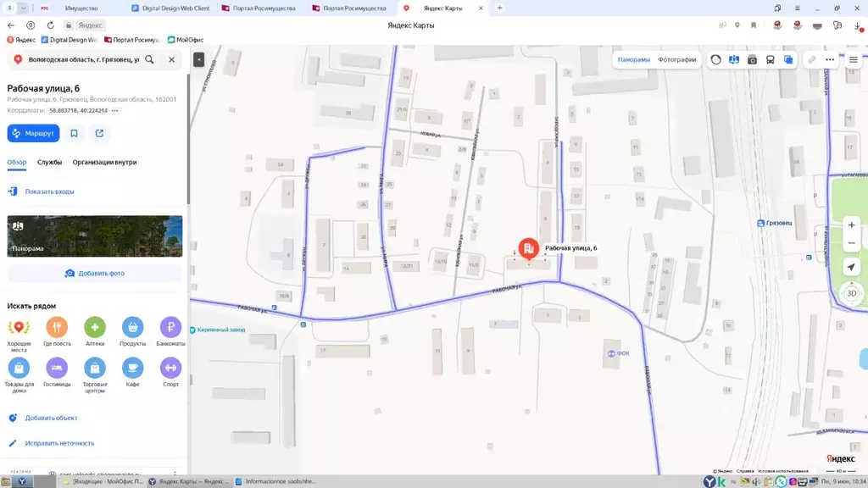Open the map hamburger menu

(x=854, y=60)
